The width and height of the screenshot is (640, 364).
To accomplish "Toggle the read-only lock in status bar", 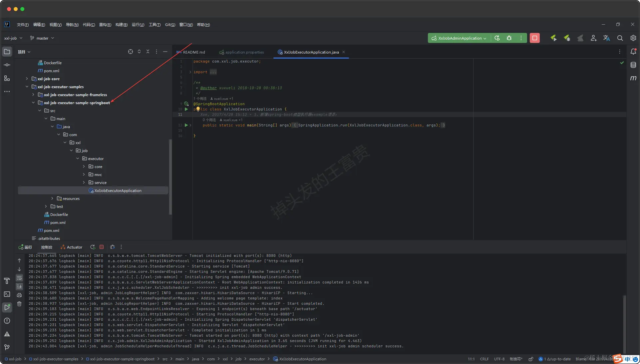I will click(x=531, y=359).
